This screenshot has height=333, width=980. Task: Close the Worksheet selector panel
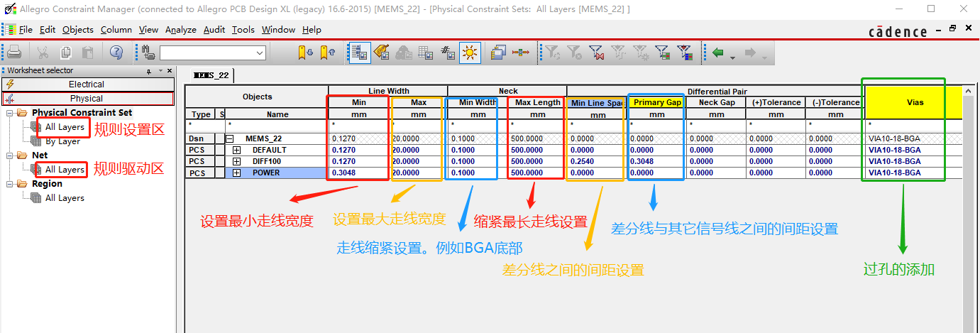[170, 71]
